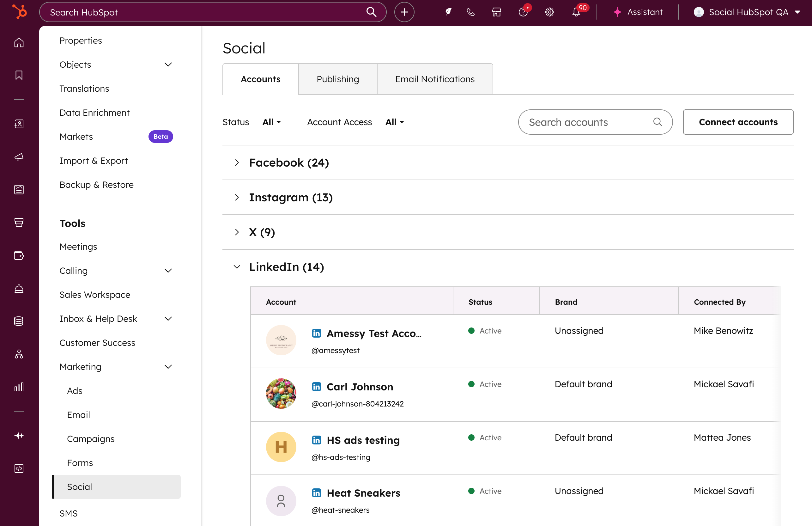Open the HubSpot home icon in sidebar
The image size is (812, 526).
pos(19,42)
